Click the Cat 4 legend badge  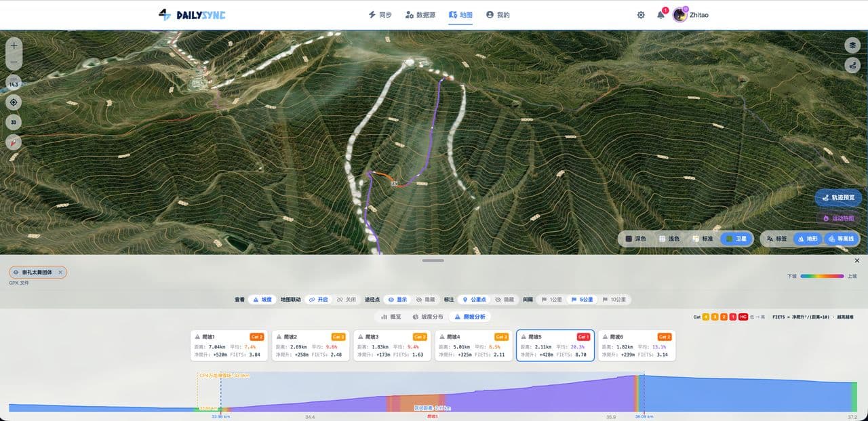pyautogui.click(x=706, y=317)
